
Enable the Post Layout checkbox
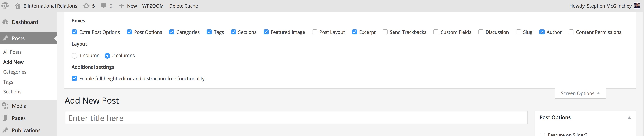pyautogui.click(x=315, y=32)
